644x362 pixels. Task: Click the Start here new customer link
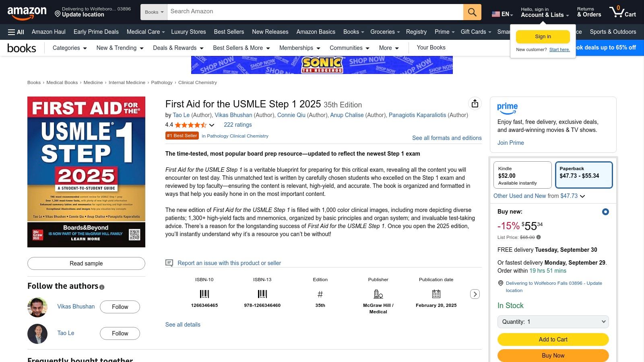click(x=559, y=50)
